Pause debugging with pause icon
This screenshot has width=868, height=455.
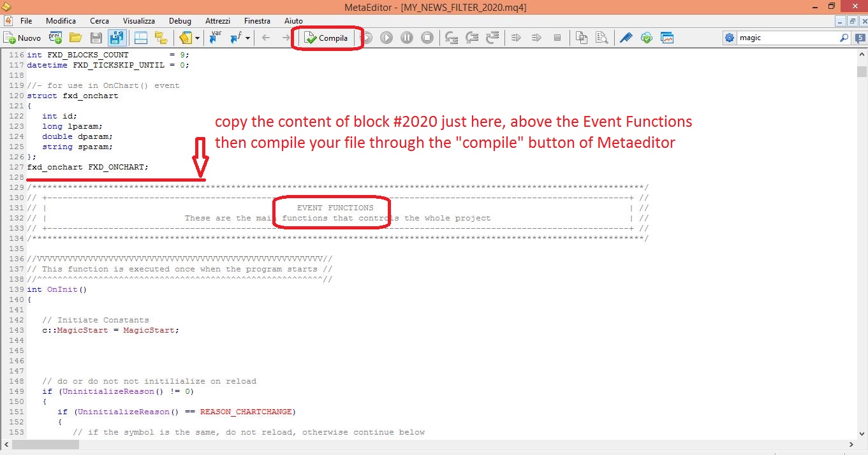(x=407, y=38)
